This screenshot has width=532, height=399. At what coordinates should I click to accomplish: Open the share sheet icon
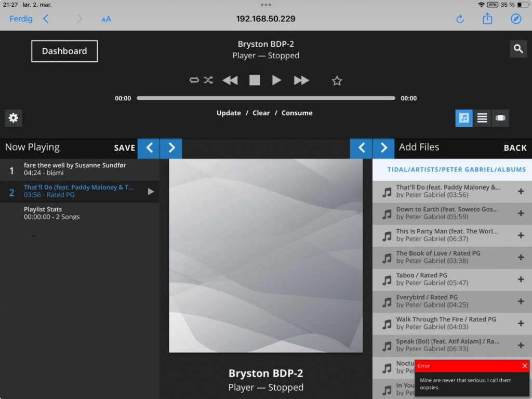pyautogui.click(x=487, y=18)
